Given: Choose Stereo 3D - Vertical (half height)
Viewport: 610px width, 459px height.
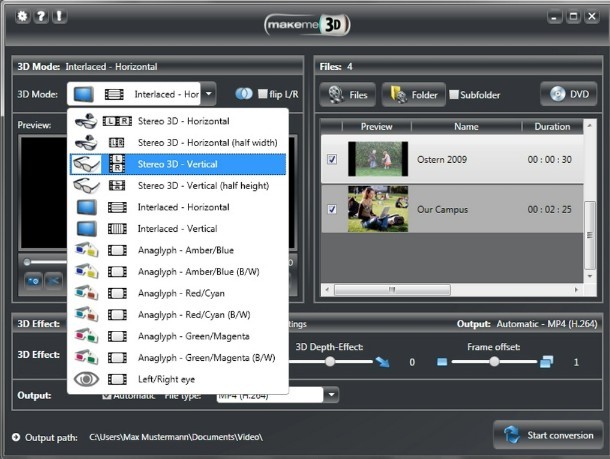Looking at the screenshot, I should 178,186.
